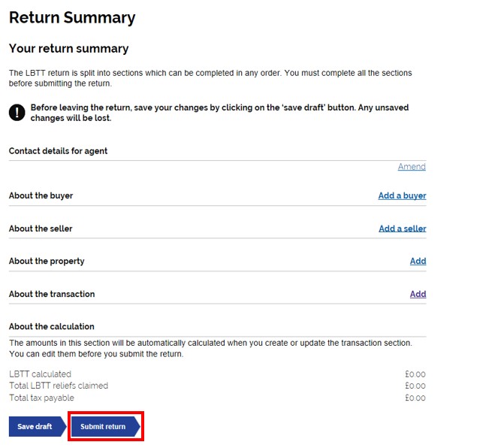Click the Save draft button
501x448 pixels.
point(38,426)
